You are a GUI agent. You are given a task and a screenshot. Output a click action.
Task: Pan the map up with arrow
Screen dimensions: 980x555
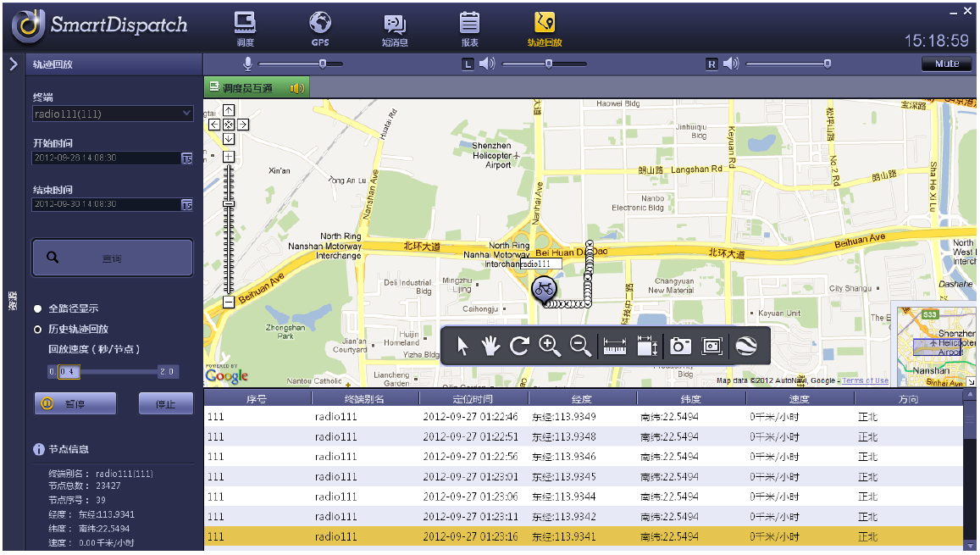click(229, 110)
